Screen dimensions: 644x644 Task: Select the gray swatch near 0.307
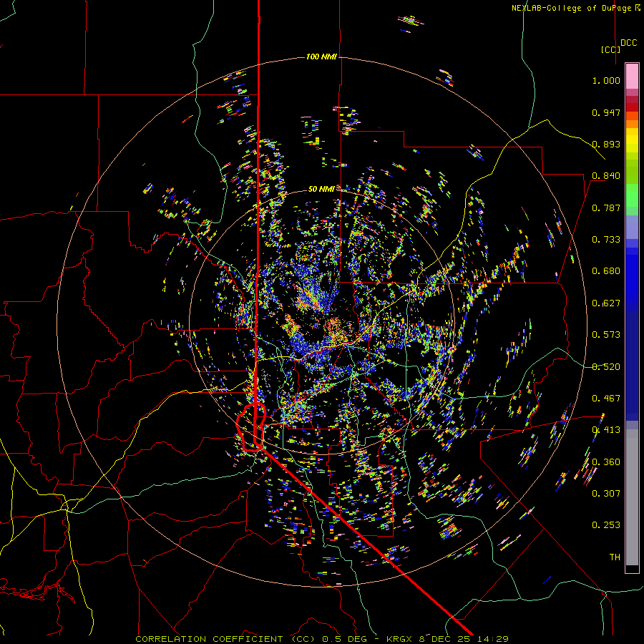pyautogui.click(x=632, y=501)
